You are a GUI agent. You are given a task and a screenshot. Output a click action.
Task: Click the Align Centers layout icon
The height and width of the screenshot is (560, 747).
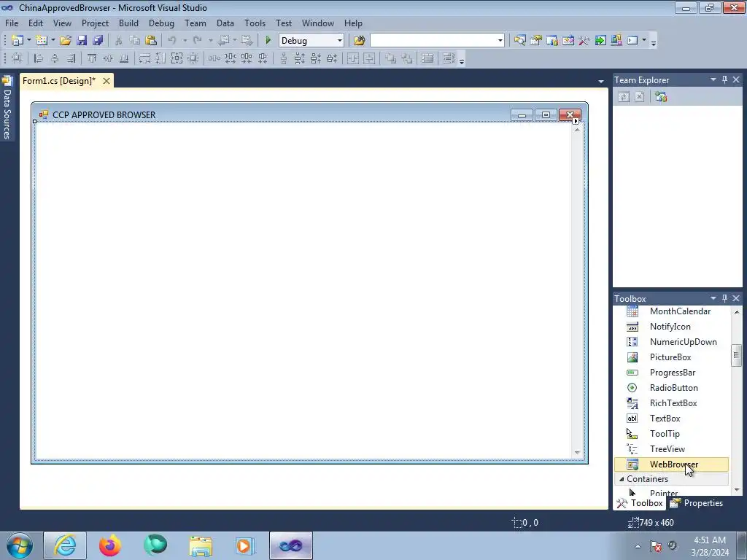(55, 58)
